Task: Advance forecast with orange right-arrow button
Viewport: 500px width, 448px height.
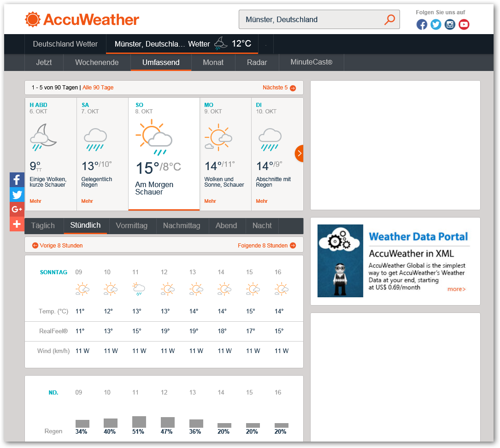Action: click(299, 153)
